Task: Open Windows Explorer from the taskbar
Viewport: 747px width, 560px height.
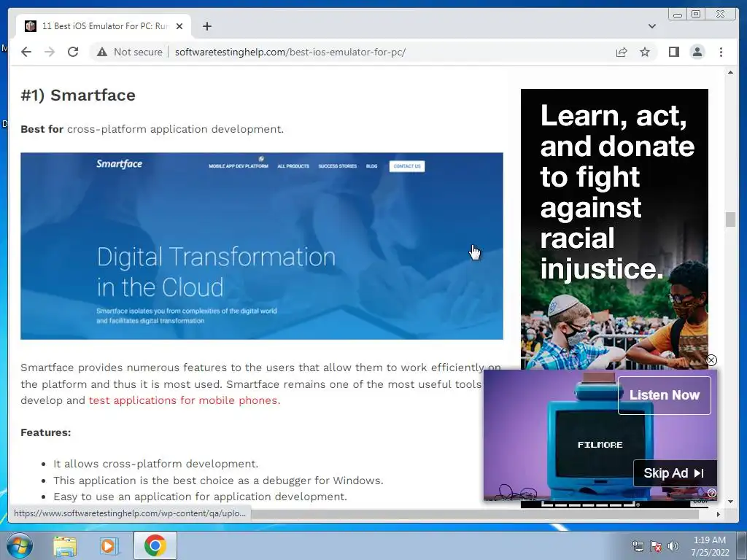Action: (x=65, y=546)
